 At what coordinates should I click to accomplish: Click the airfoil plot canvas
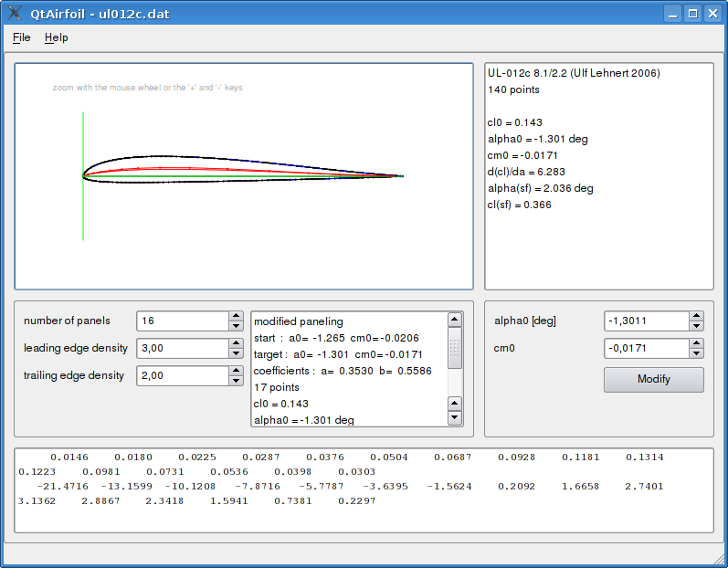tap(244, 175)
